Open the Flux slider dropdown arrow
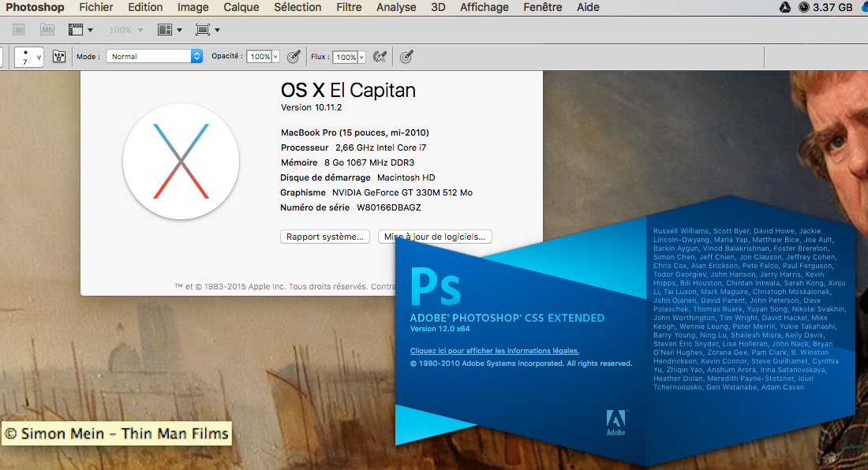 tap(361, 57)
